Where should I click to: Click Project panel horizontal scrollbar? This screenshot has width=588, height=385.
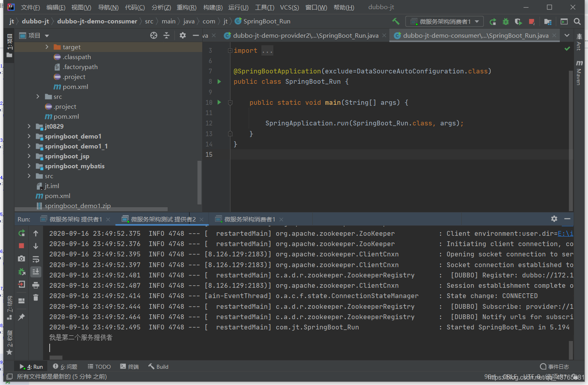(x=91, y=209)
